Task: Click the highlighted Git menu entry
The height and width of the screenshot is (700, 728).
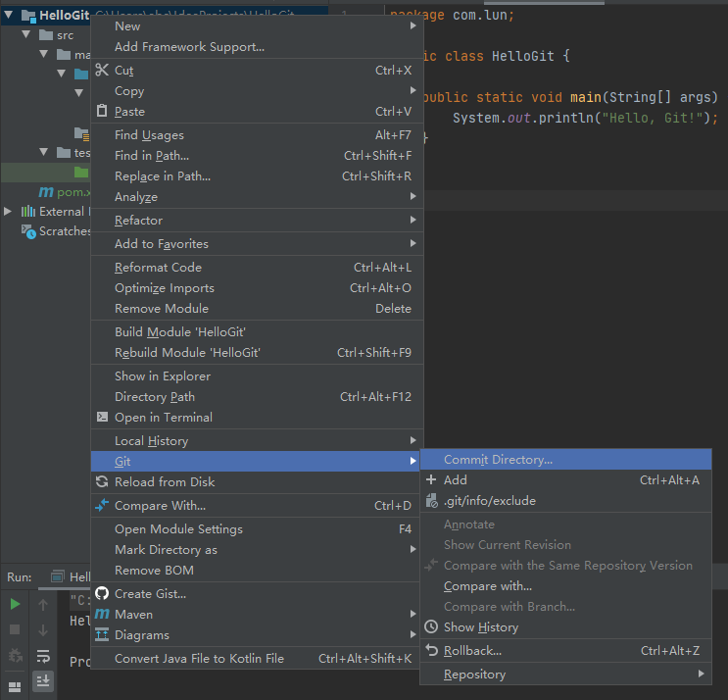Action: (x=257, y=461)
